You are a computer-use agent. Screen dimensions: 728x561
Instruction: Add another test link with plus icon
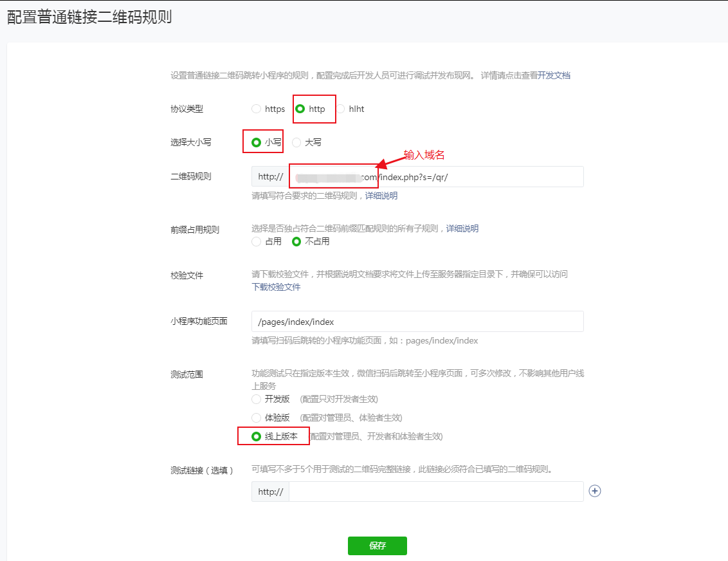pos(595,491)
